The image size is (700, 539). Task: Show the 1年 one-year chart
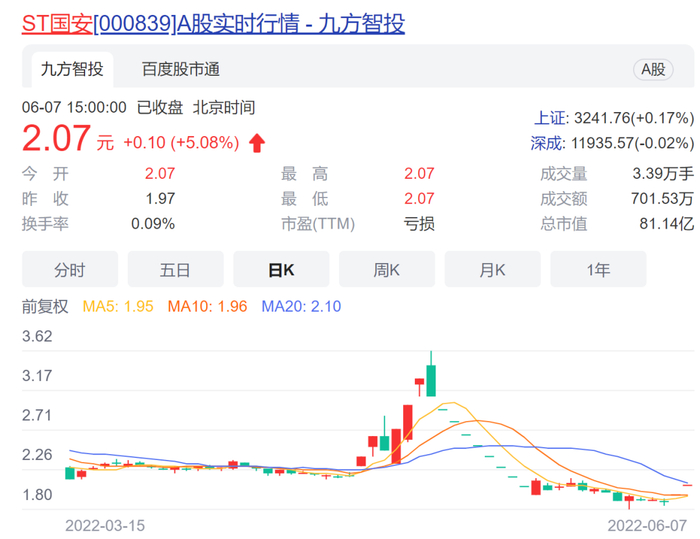click(598, 269)
